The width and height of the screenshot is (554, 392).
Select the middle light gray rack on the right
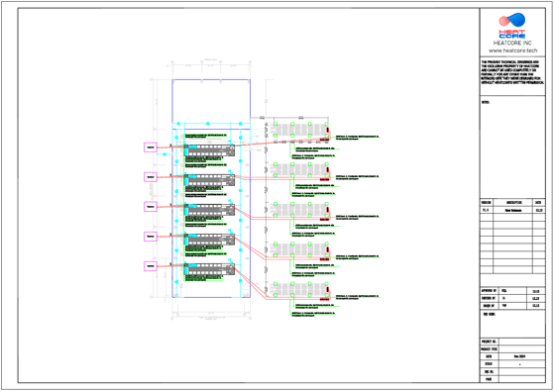click(x=300, y=210)
